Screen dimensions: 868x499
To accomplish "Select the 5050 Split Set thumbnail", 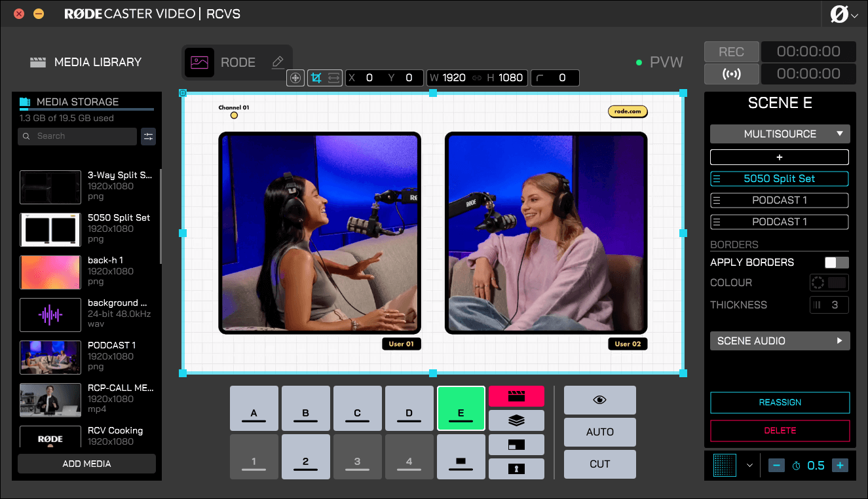I will click(50, 230).
